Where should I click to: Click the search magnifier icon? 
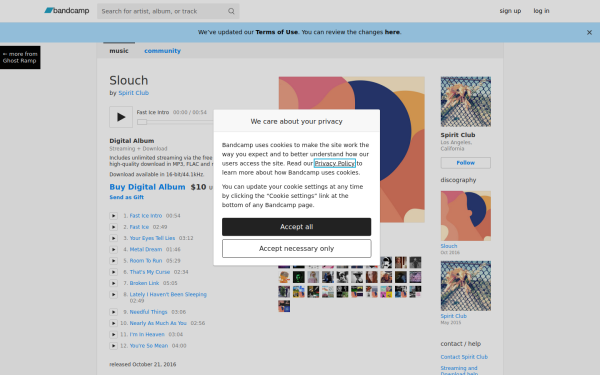pos(231,11)
